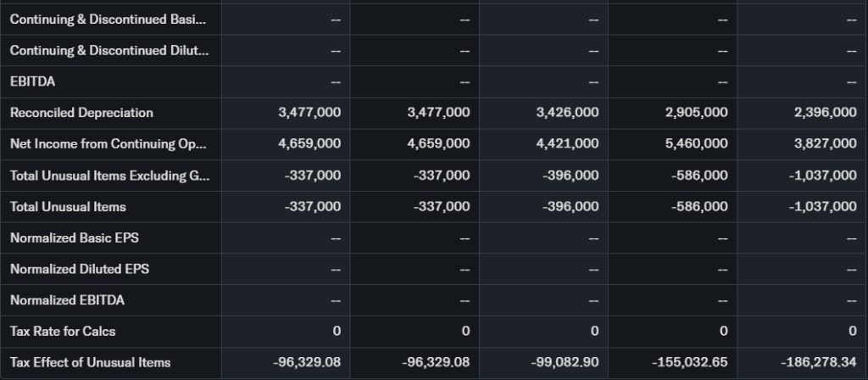Click the 3,827,000 net income cell

pos(825,144)
